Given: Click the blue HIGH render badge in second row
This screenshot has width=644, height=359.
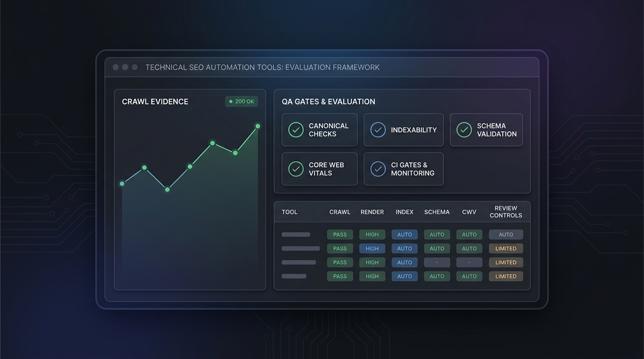Looking at the screenshot, I should click(372, 248).
